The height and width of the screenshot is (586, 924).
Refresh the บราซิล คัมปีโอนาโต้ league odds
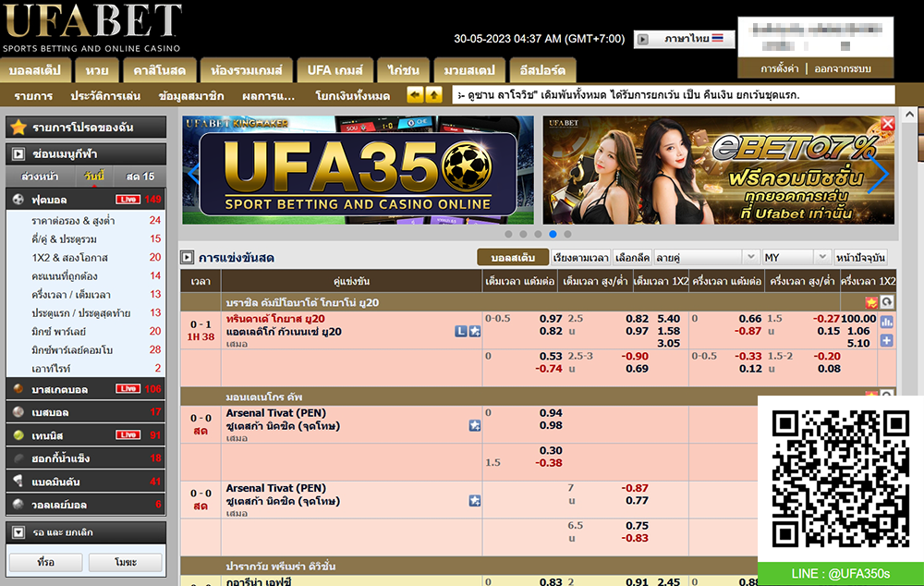click(887, 302)
